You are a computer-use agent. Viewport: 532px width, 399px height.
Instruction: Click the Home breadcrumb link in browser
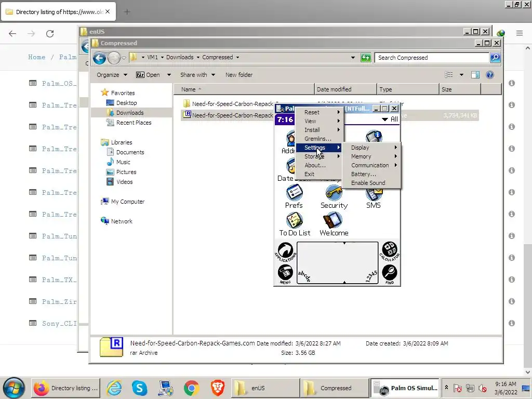37,57
